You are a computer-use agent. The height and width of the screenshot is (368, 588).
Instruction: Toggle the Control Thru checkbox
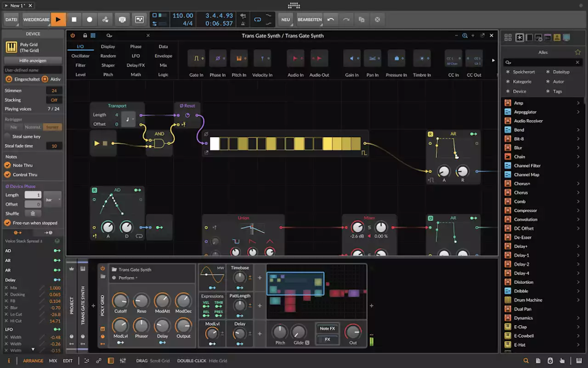click(7, 175)
